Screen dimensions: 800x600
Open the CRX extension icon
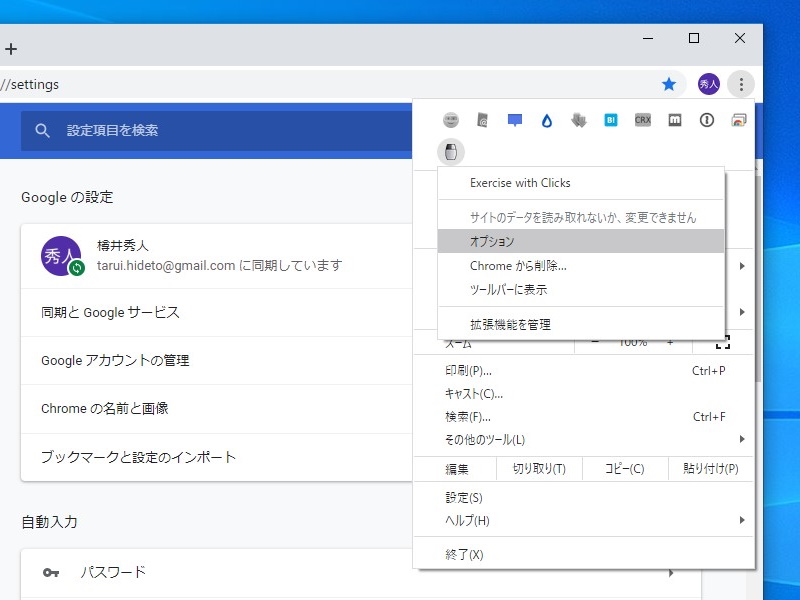coord(641,120)
